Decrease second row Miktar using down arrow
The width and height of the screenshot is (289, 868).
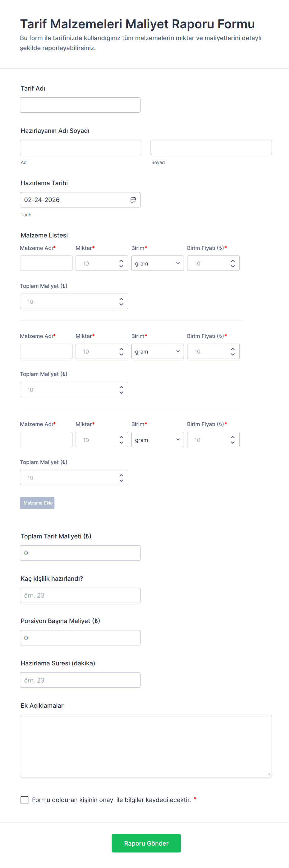pos(121,354)
